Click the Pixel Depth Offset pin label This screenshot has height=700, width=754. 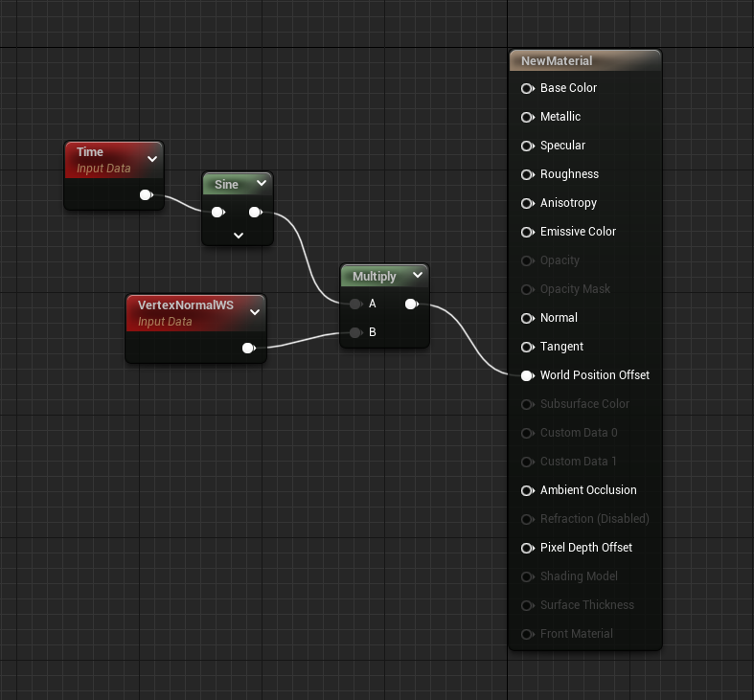tap(585, 548)
